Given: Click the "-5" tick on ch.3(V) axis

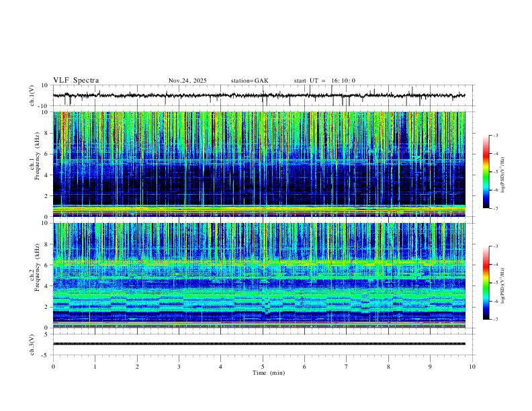Looking at the screenshot, I should point(46,355).
